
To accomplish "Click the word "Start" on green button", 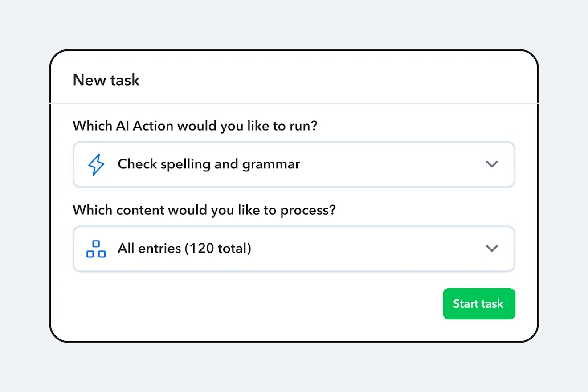I will [x=465, y=304].
